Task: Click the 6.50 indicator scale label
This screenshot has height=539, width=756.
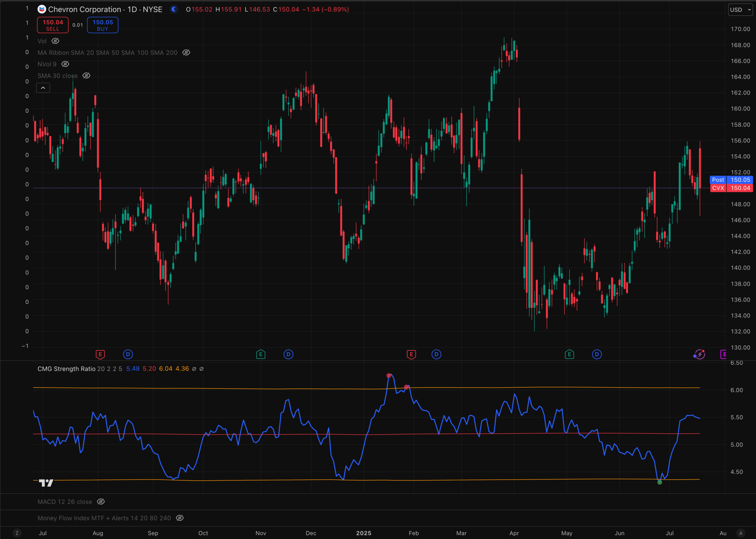Action: pos(737,363)
